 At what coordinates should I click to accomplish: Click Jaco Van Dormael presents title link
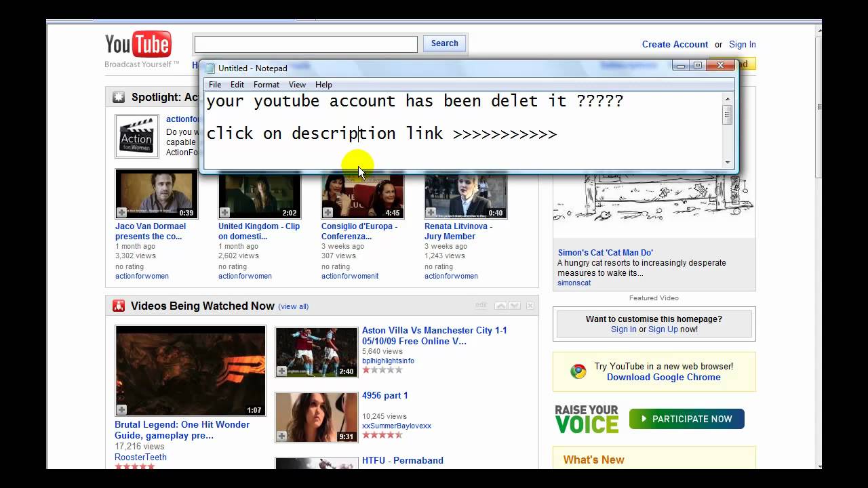point(151,231)
